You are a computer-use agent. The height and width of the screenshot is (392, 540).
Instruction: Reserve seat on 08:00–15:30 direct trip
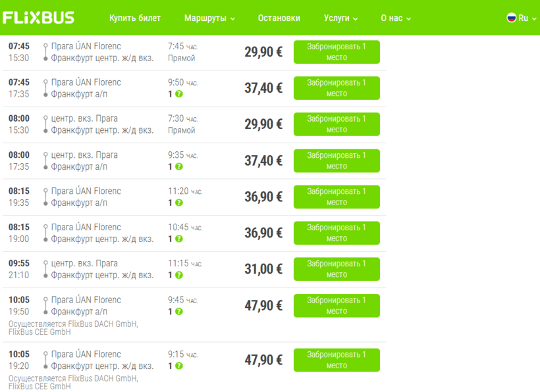pos(337,124)
